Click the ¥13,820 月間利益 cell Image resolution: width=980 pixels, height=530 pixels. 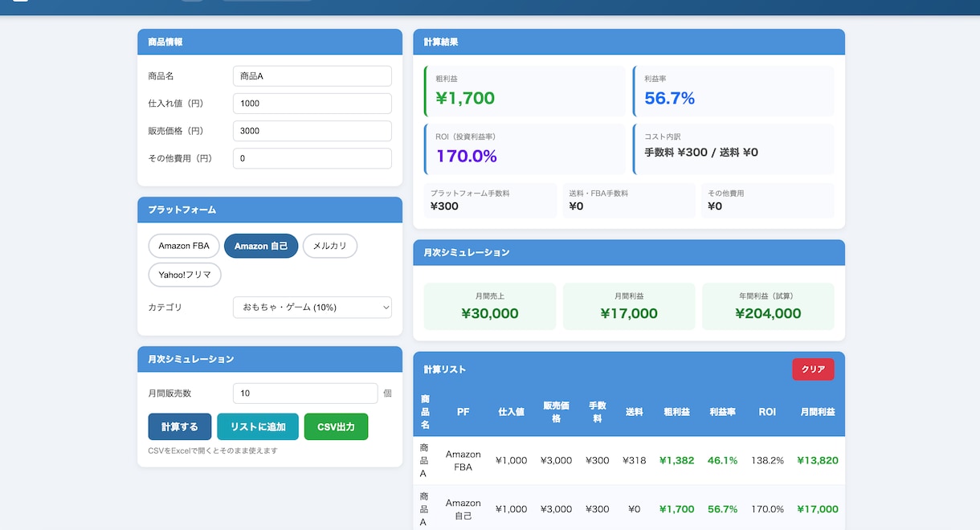click(818, 460)
